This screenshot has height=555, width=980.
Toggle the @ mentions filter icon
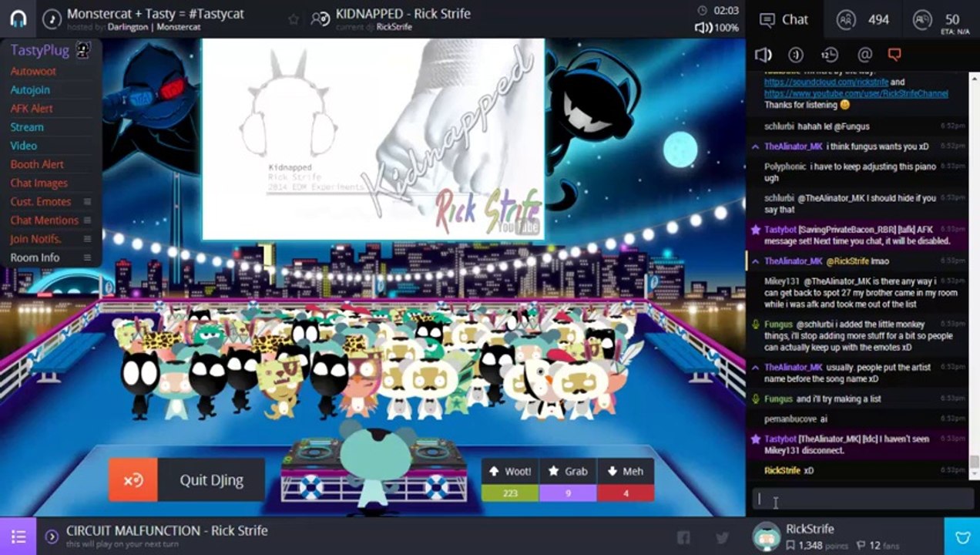(x=864, y=55)
